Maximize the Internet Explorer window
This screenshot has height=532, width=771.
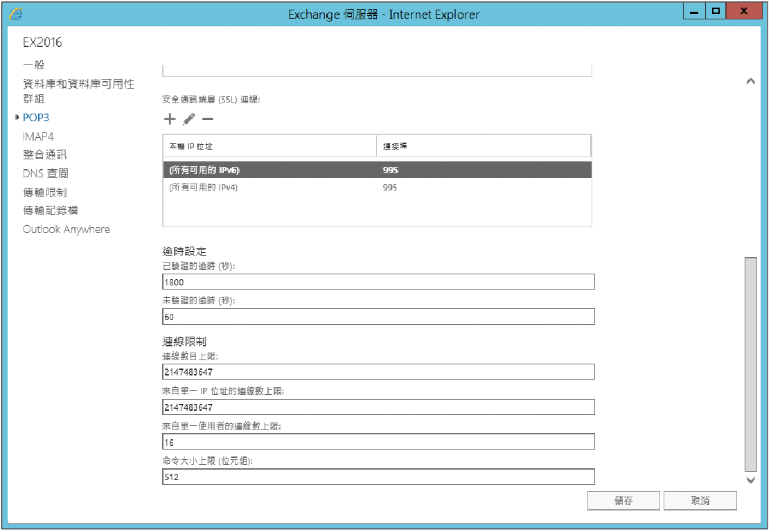[x=716, y=11]
